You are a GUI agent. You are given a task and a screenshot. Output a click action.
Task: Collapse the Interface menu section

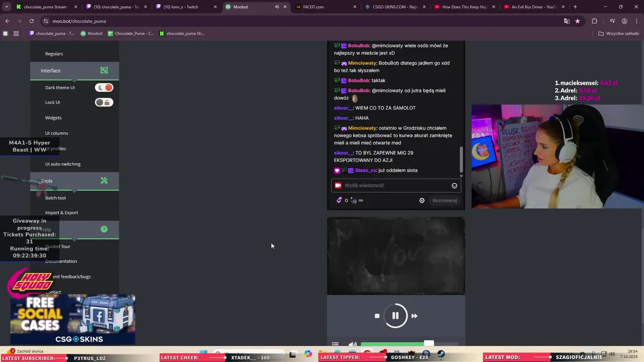(x=74, y=71)
